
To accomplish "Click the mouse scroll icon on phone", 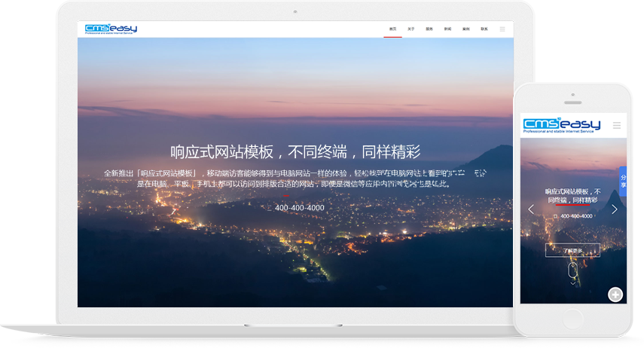I will [x=572, y=268].
